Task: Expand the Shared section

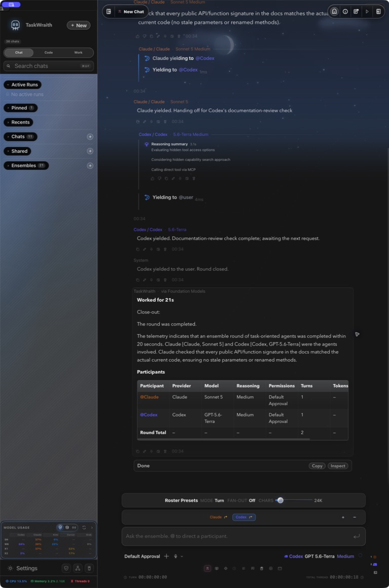Action: click(x=18, y=151)
